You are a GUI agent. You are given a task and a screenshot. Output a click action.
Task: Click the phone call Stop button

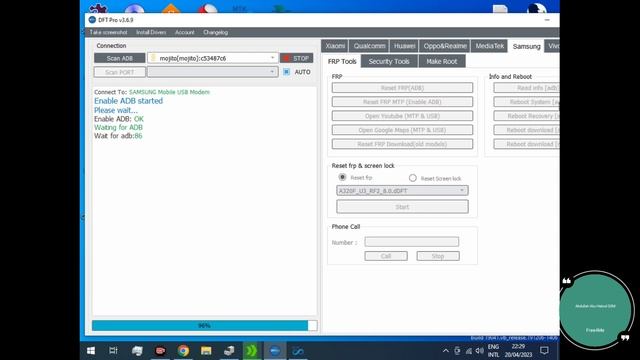pyautogui.click(x=438, y=256)
